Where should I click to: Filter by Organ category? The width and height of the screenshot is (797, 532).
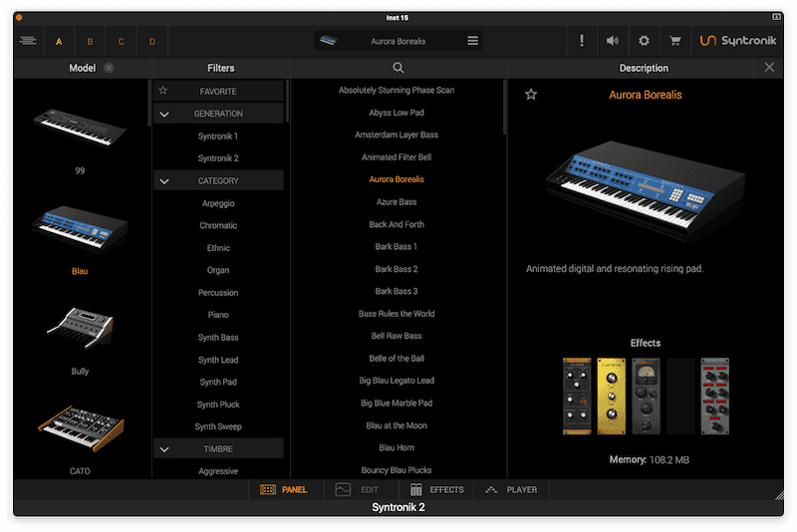pyautogui.click(x=218, y=270)
